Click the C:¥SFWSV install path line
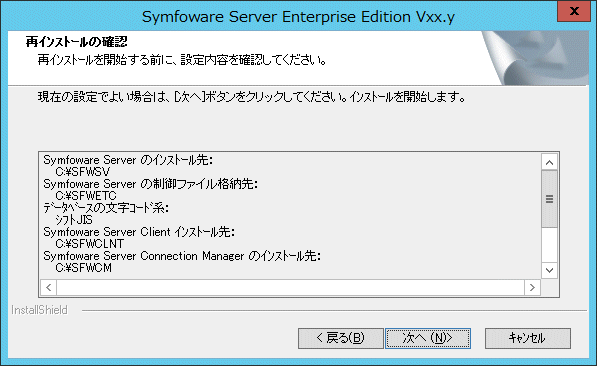Viewport: 597px width, 366px height. (x=83, y=172)
